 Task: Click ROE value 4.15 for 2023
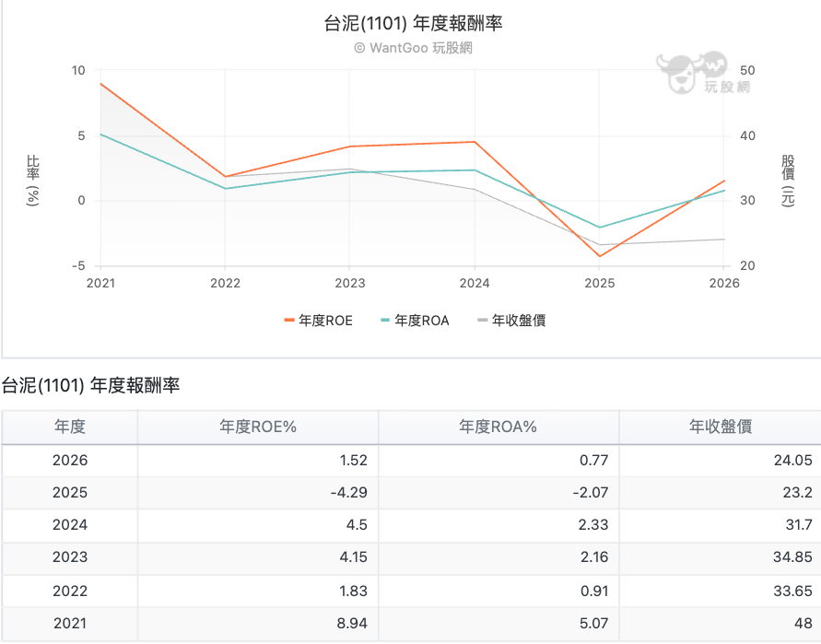354,557
